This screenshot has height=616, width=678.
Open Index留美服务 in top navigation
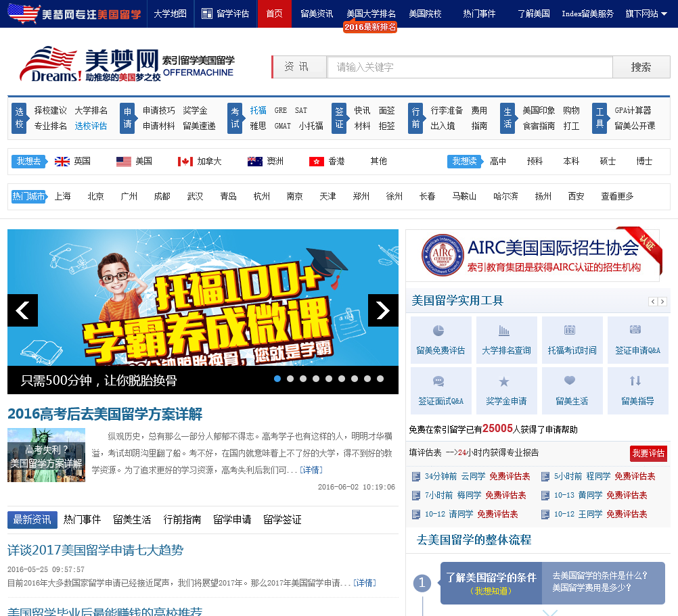587,14
